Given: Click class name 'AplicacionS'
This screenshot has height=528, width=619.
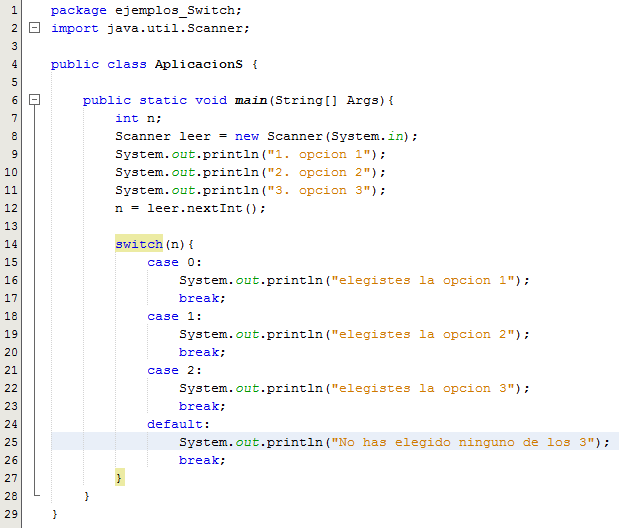Looking at the screenshot, I should coord(199,64).
